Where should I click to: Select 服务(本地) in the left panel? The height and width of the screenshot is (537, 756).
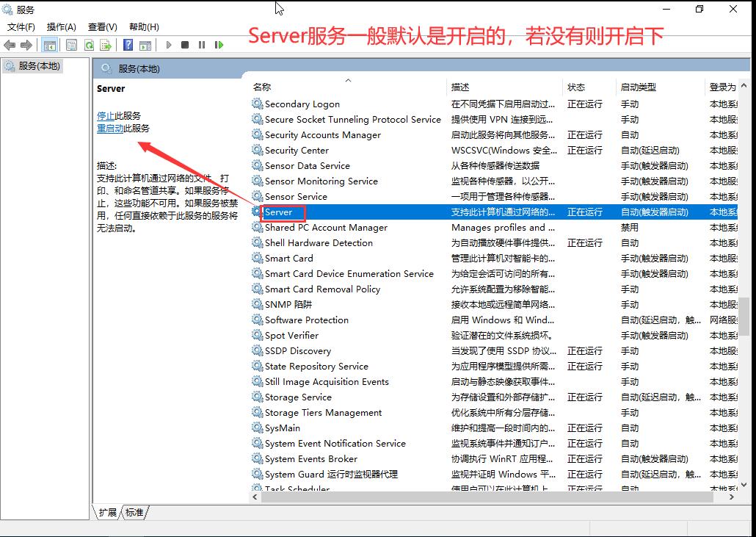(36, 65)
